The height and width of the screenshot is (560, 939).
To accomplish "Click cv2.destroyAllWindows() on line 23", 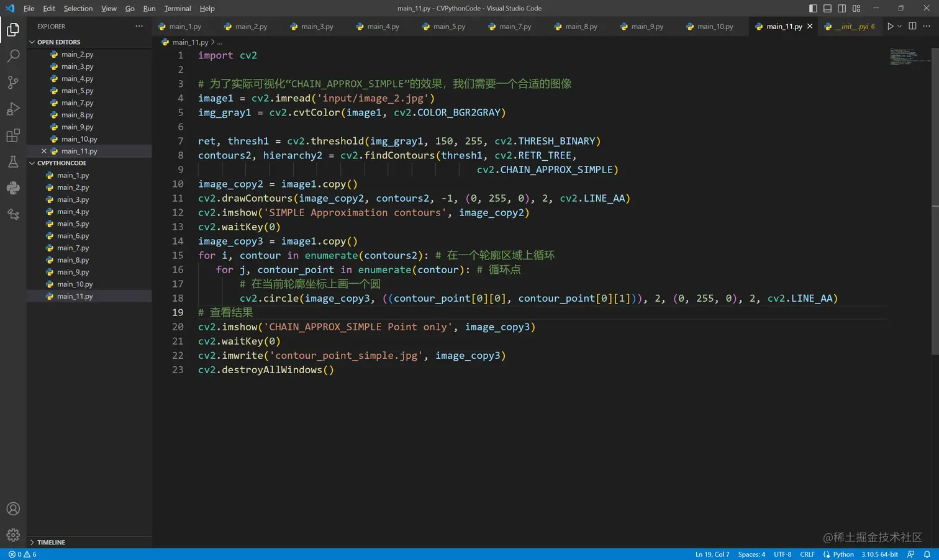I will click(266, 370).
